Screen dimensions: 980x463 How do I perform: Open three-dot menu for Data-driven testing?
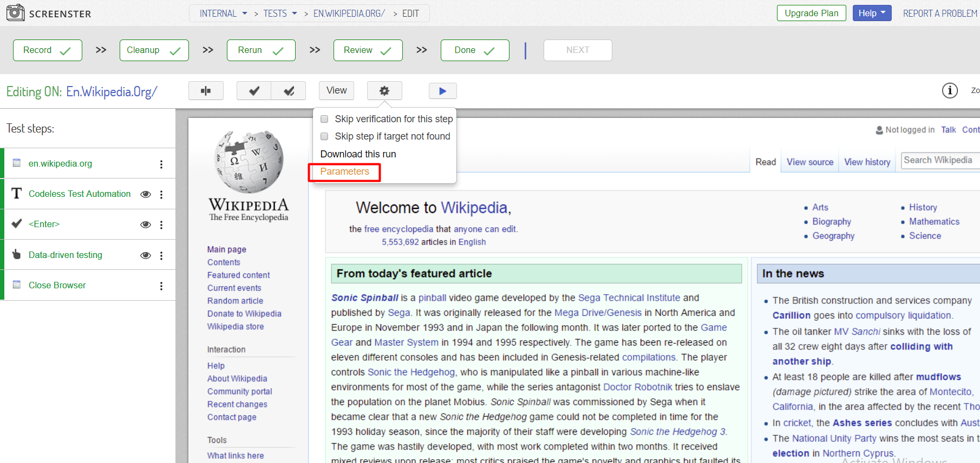coord(161,256)
